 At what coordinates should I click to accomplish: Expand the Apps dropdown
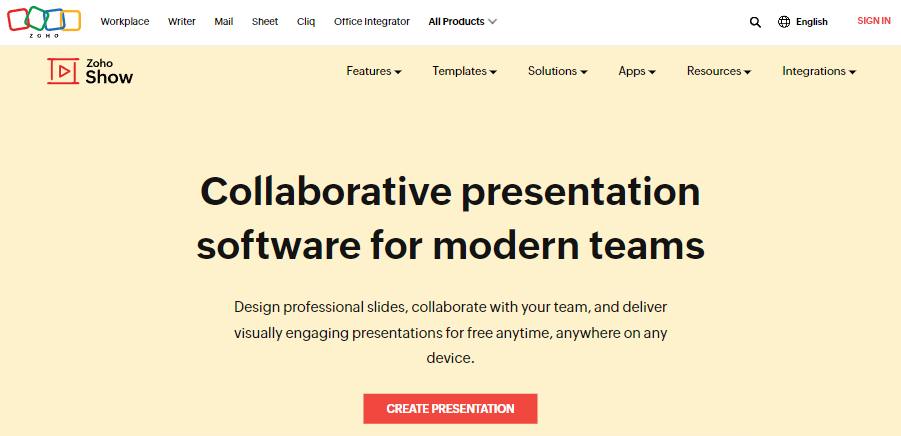click(637, 72)
